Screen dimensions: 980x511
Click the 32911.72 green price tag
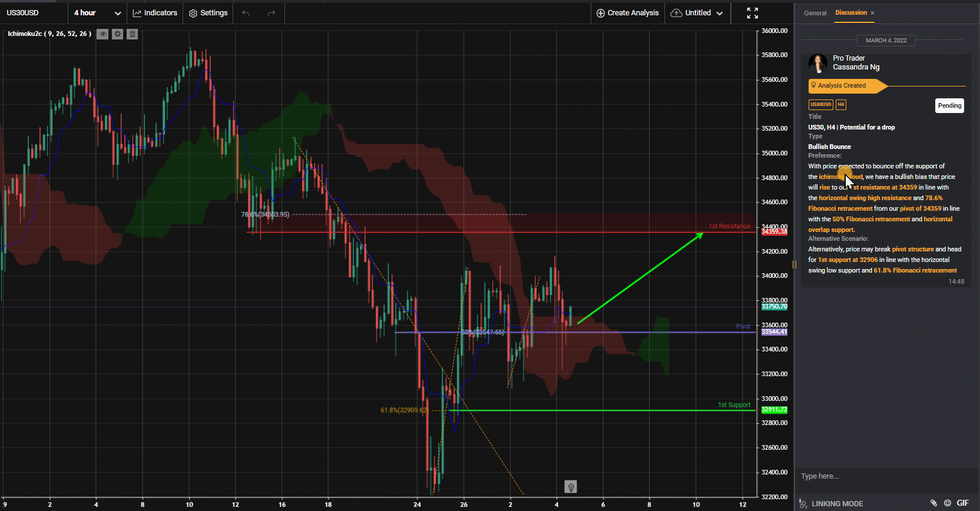(x=774, y=410)
